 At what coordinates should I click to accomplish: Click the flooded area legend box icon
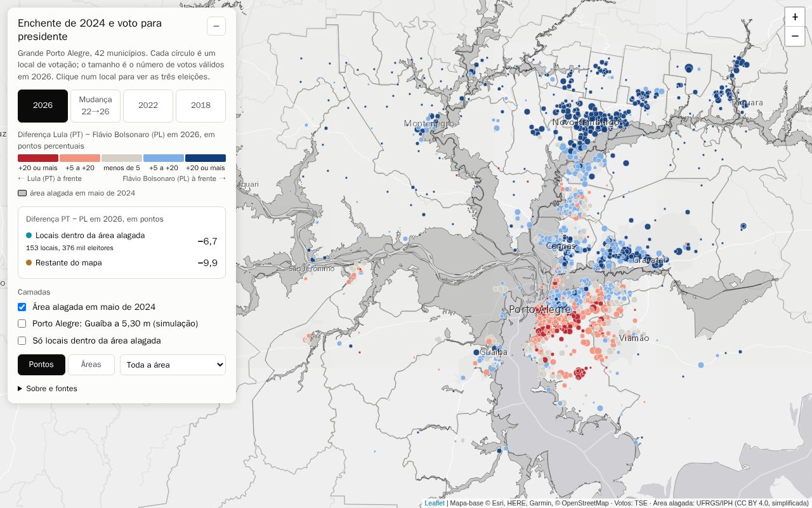coord(22,193)
